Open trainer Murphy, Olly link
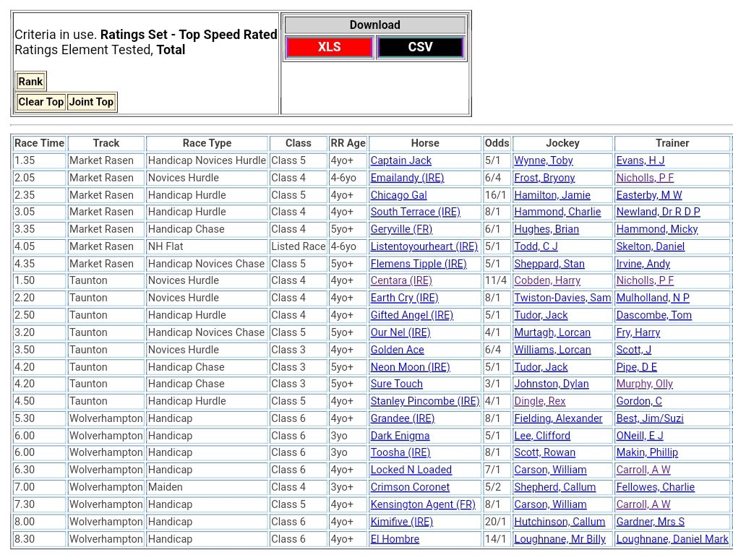733x560 pixels. 644,384
